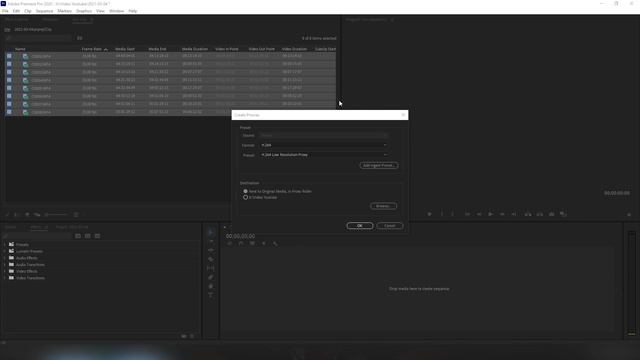
Task: Open the Format dropdown showing H.264
Action: 324,145
